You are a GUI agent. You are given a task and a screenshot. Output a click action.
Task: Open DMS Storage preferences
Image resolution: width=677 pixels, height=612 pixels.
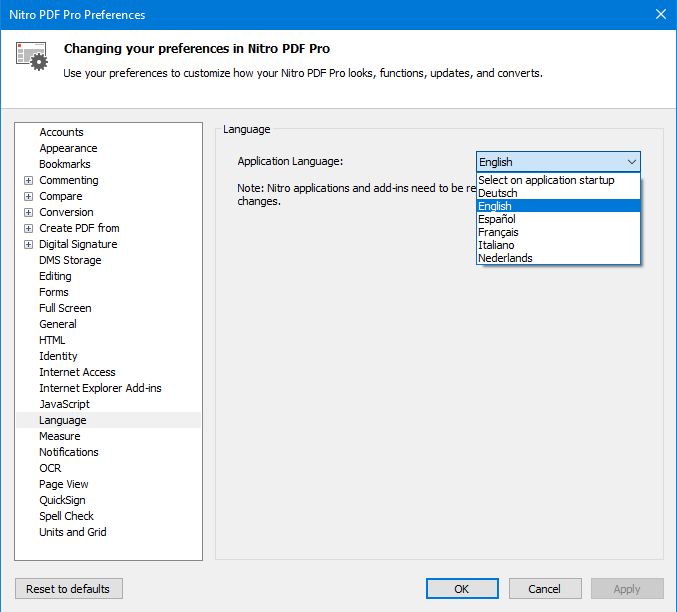click(70, 260)
